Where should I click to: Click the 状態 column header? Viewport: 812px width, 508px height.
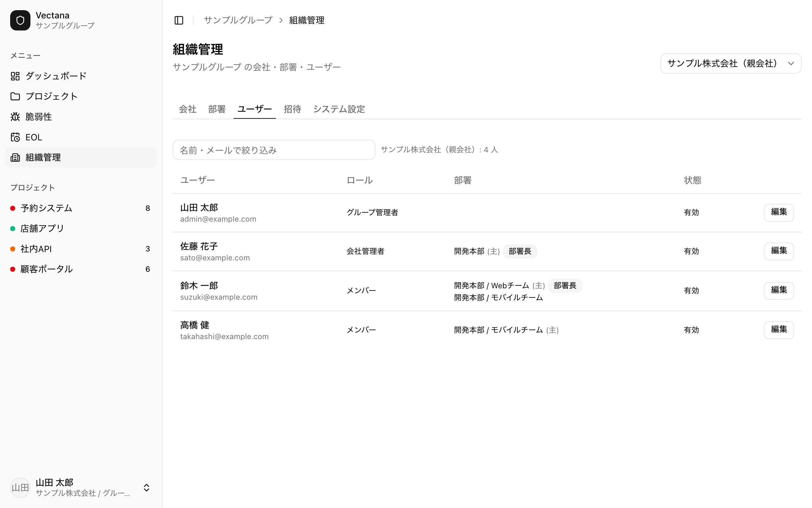[692, 180]
